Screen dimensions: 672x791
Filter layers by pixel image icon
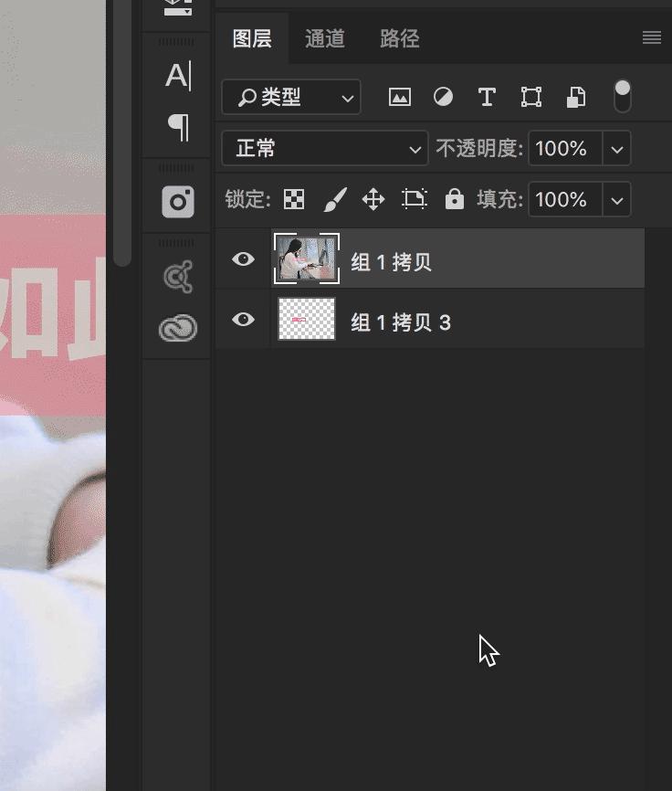[x=400, y=97]
